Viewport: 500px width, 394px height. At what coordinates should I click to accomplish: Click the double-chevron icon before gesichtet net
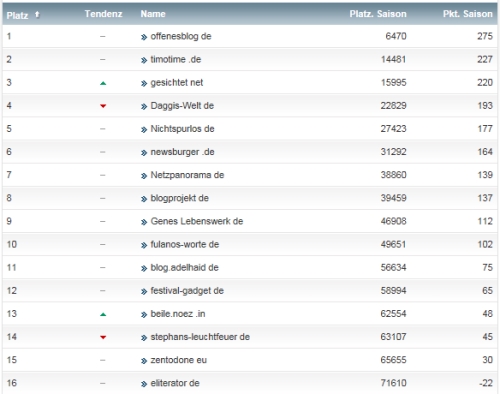pyautogui.click(x=144, y=83)
